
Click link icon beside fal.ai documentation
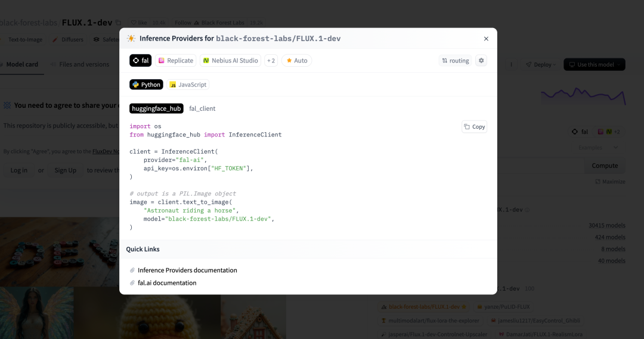coord(132,283)
